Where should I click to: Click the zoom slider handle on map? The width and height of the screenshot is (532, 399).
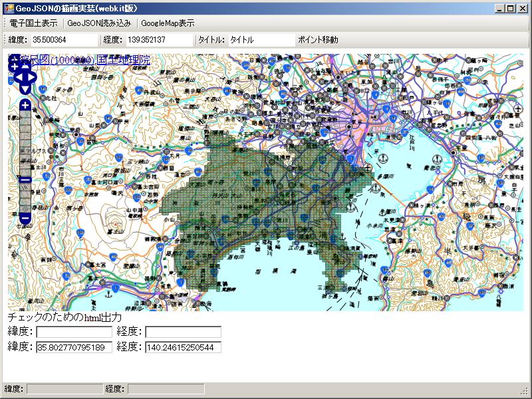25,180
